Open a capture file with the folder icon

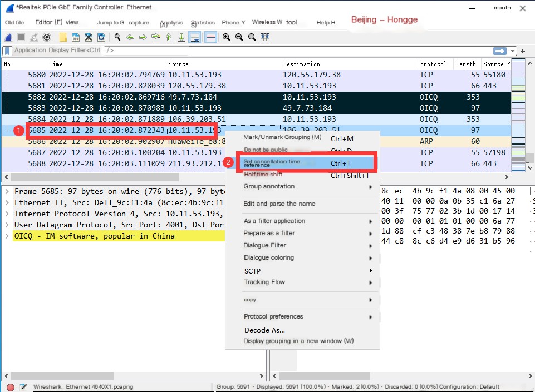pyautogui.click(x=63, y=37)
